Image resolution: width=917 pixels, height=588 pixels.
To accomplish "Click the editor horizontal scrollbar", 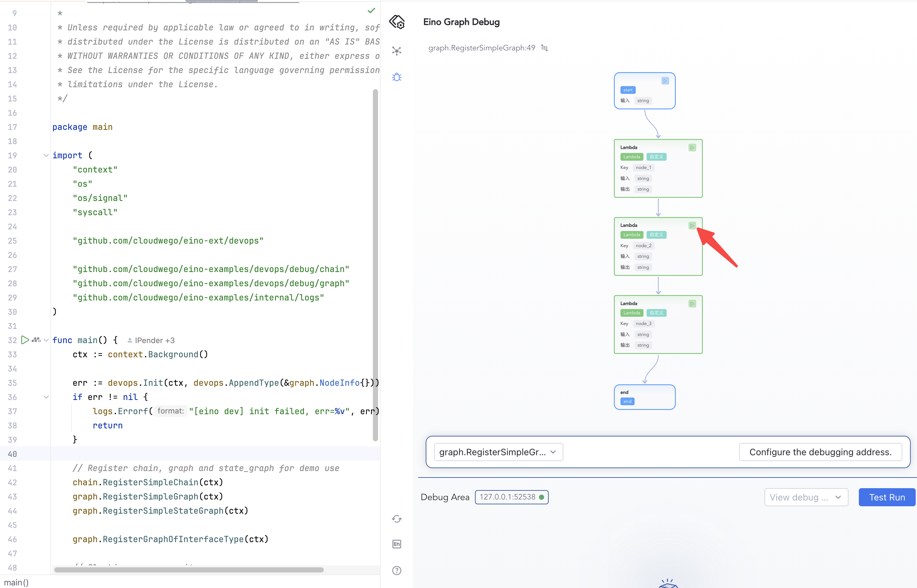I will point(189,570).
